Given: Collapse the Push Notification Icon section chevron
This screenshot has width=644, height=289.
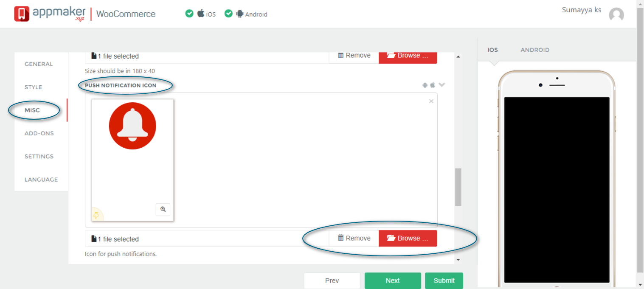Looking at the screenshot, I should coord(442,85).
